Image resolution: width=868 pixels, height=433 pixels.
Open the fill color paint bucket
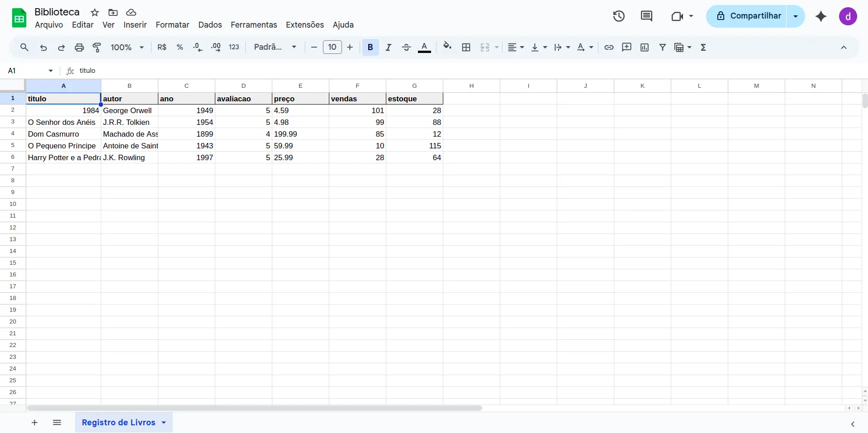click(447, 47)
